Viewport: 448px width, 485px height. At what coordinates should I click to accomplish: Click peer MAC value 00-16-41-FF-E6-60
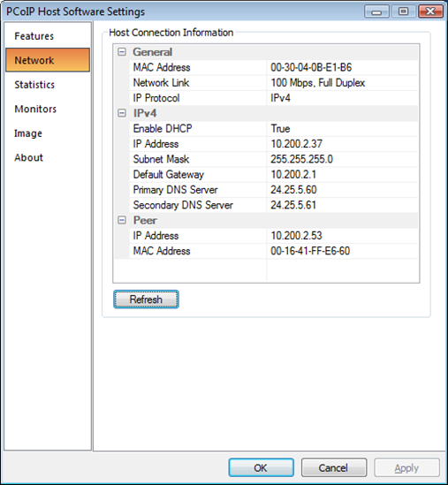(310, 251)
